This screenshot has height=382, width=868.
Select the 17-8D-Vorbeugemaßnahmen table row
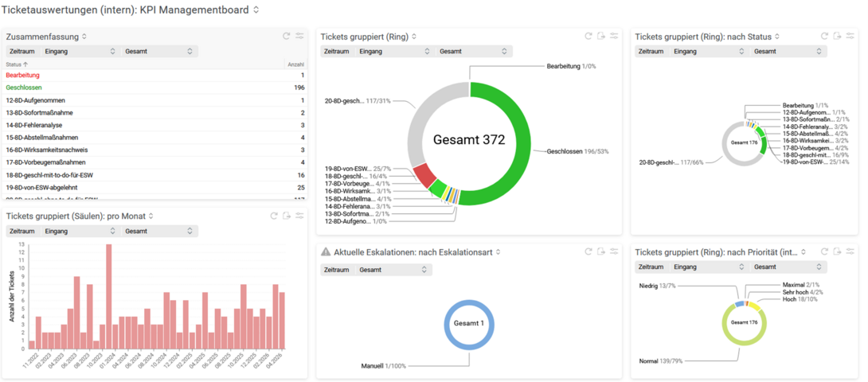tap(155, 162)
